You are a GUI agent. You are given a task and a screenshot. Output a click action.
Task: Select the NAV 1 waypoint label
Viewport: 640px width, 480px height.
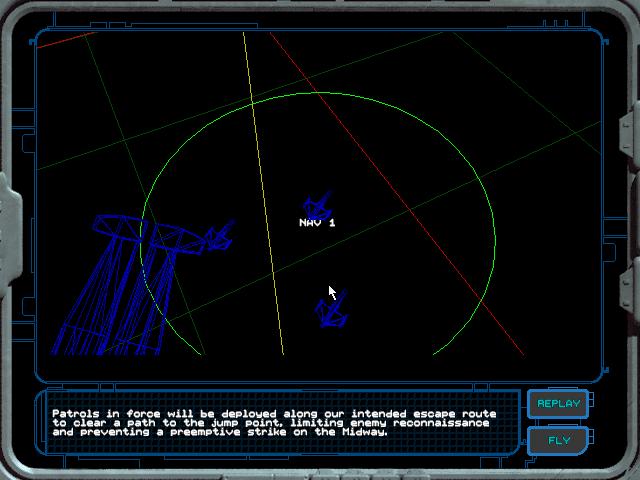(317, 223)
